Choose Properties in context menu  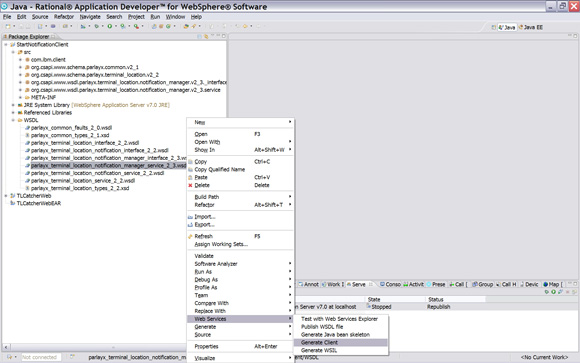pos(240,346)
